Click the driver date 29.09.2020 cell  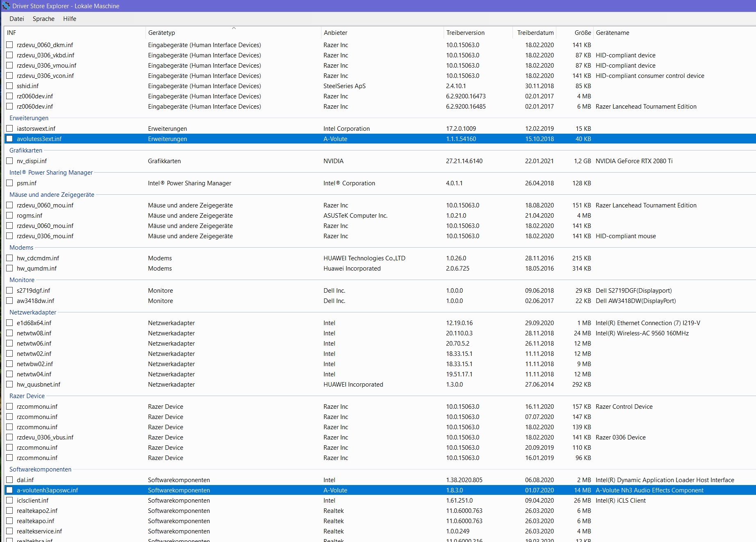click(x=540, y=323)
